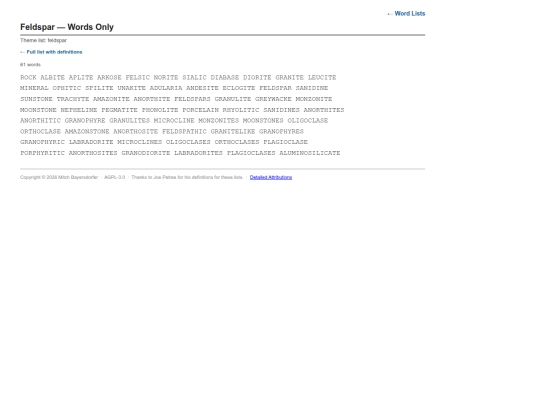
Task: Click the word MONZONITES
Action: (219, 121)
